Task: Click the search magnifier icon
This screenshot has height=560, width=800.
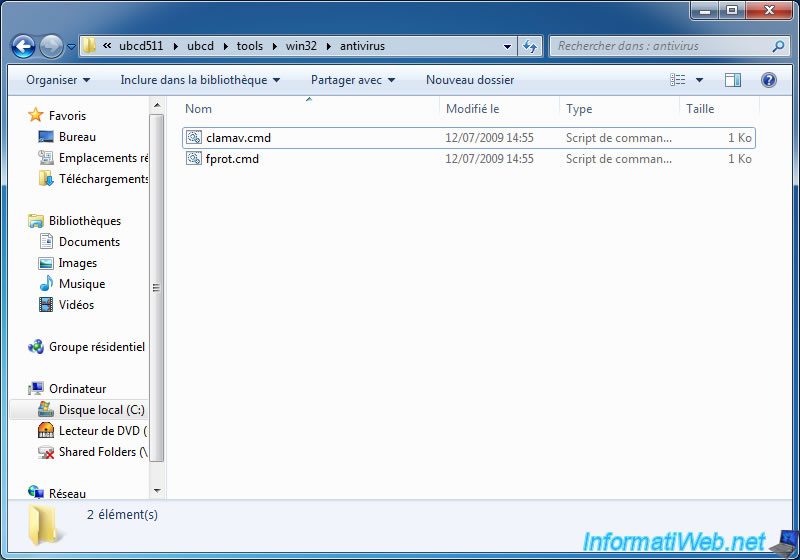Action: point(778,46)
